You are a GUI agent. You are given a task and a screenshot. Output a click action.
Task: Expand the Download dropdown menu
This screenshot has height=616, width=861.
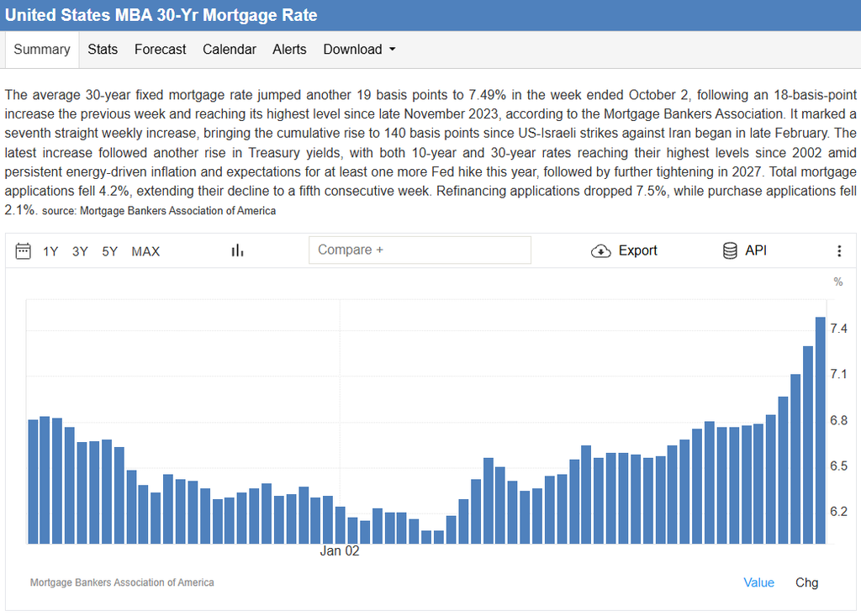pos(359,50)
